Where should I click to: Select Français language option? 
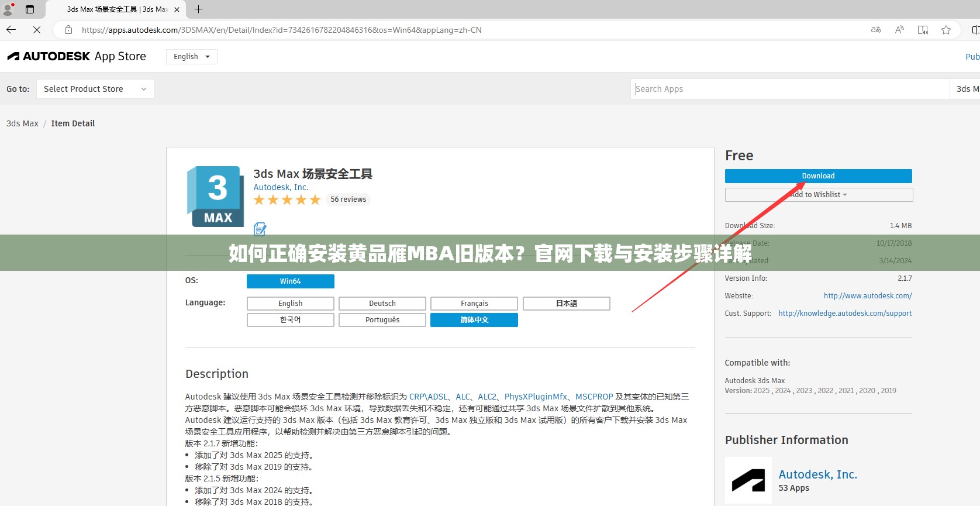[474, 304]
